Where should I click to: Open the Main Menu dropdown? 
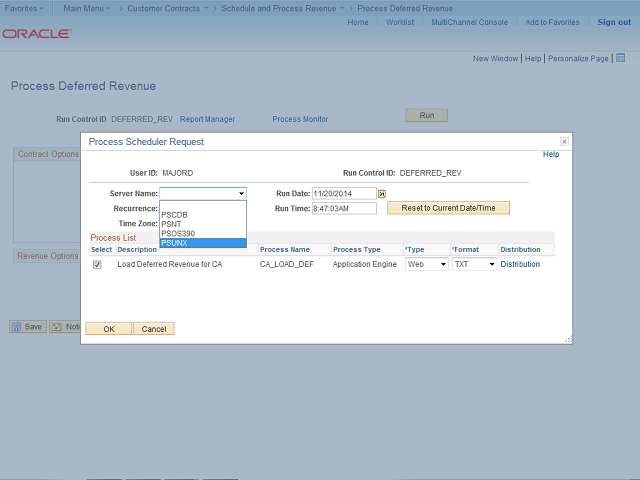coord(87,8)
